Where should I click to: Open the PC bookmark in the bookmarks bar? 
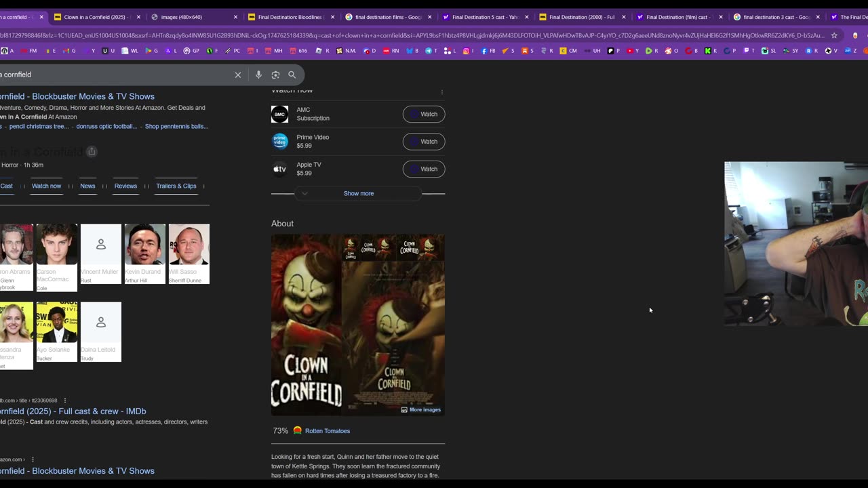point(233,51)
